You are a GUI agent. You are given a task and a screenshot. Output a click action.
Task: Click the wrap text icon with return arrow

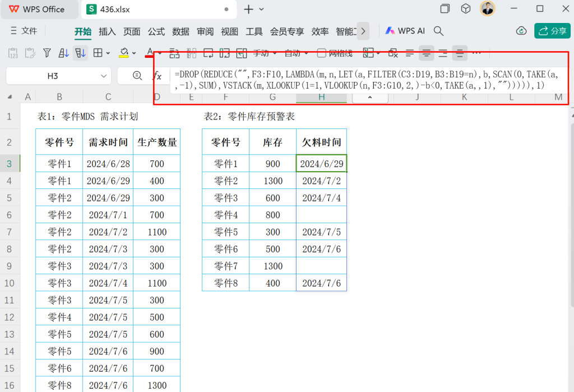click(x=209, y=53)
